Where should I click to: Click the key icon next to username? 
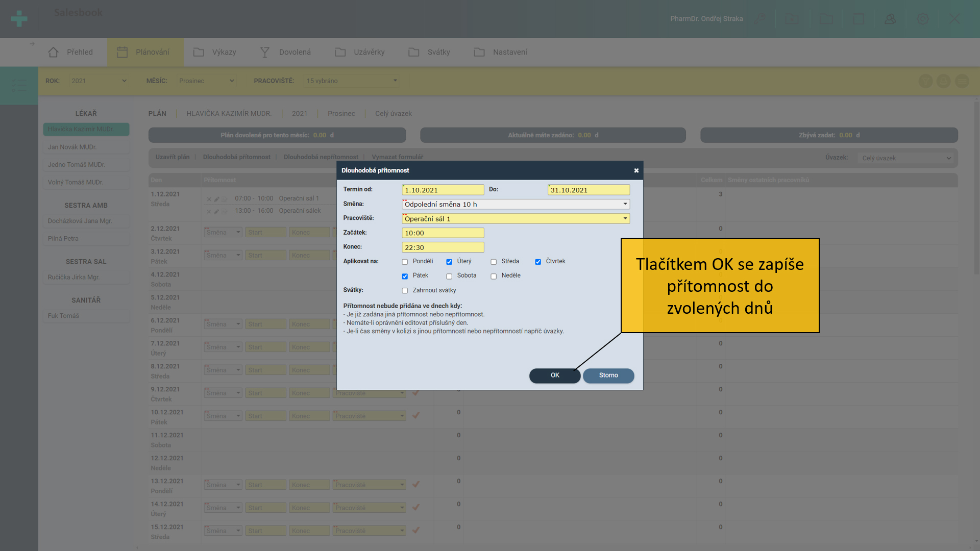click(x=760, y=19)
